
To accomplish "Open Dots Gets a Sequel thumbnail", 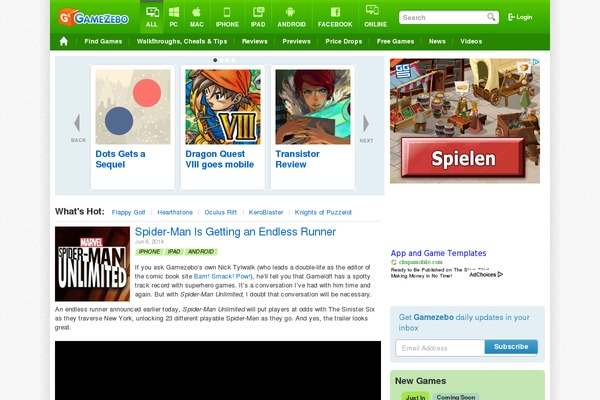I will 133,107.
